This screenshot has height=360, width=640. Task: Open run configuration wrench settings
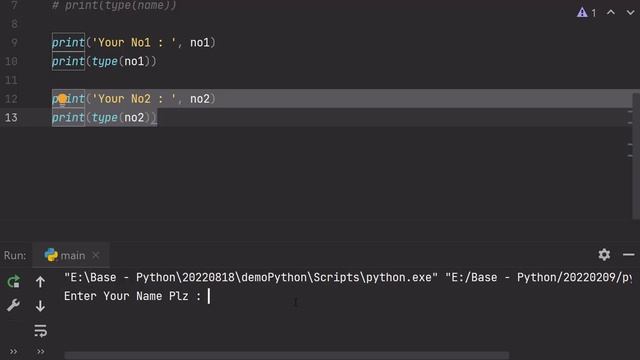13,305
